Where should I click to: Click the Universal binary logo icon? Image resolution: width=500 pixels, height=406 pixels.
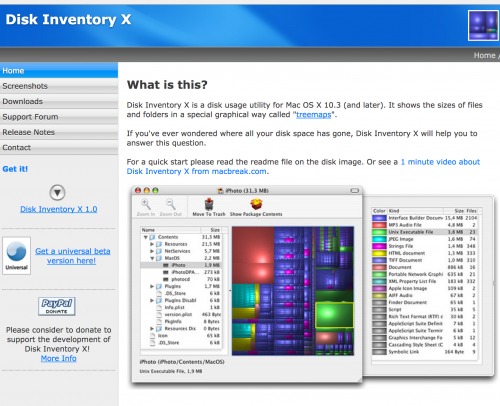17,255
